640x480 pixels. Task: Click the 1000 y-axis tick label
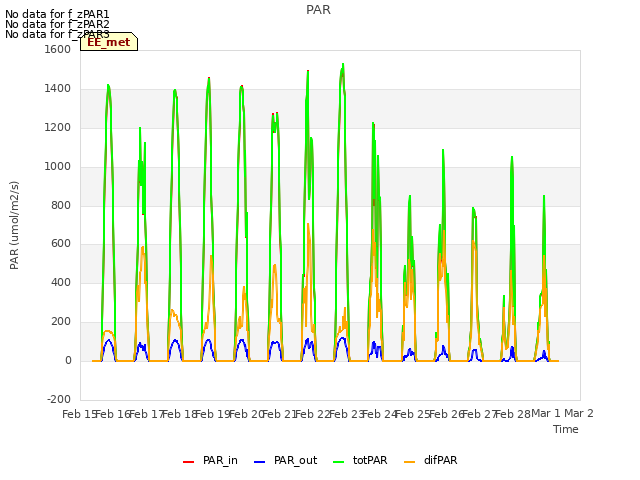tap(58, 167)
